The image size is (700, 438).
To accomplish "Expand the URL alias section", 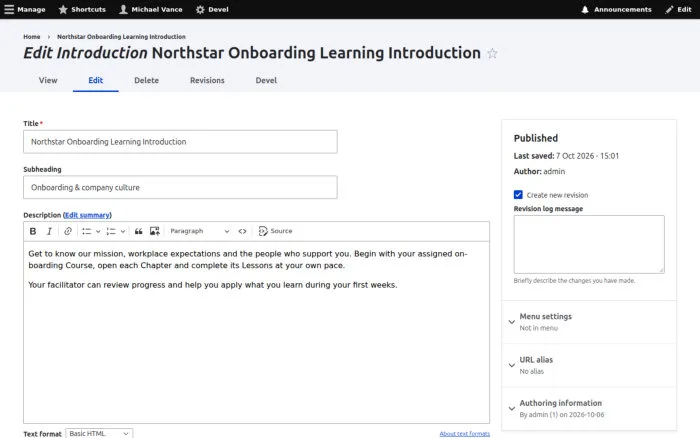I will click(x=589, y=365).
